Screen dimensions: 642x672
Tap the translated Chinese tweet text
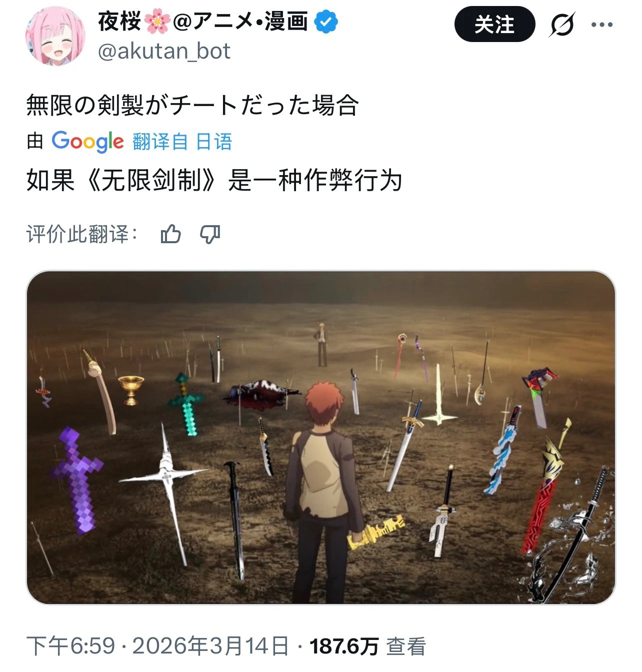[x=214, y=180]
